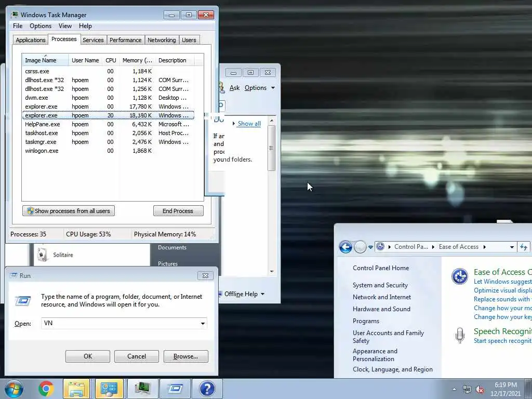Click the Ask link in Help window
The width and height of the screenshot is (532, 399).
coord(234,88)
